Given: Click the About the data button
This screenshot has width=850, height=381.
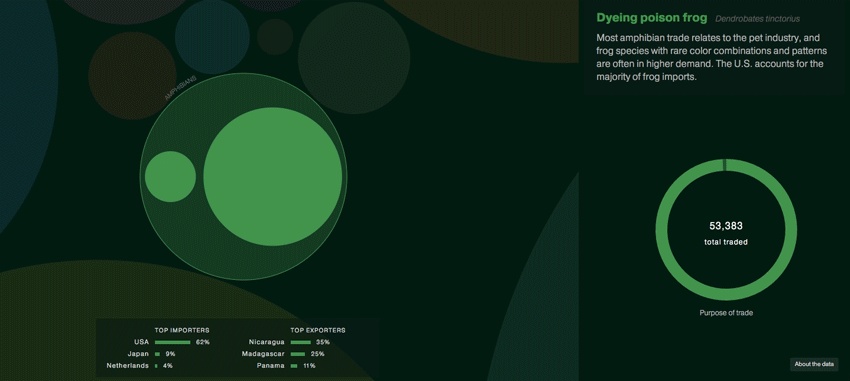Looking at the screenshot, I should [x=814, y=364].
